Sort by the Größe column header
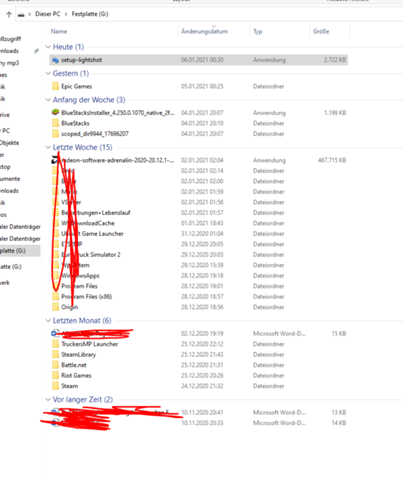The height and width of the screenshot is (480, 403). click(321, 31)
